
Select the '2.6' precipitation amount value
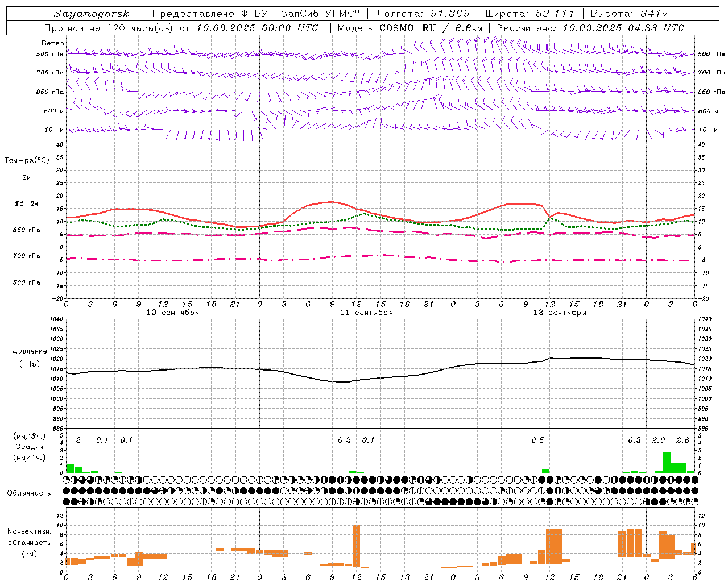tap(682, 440)
